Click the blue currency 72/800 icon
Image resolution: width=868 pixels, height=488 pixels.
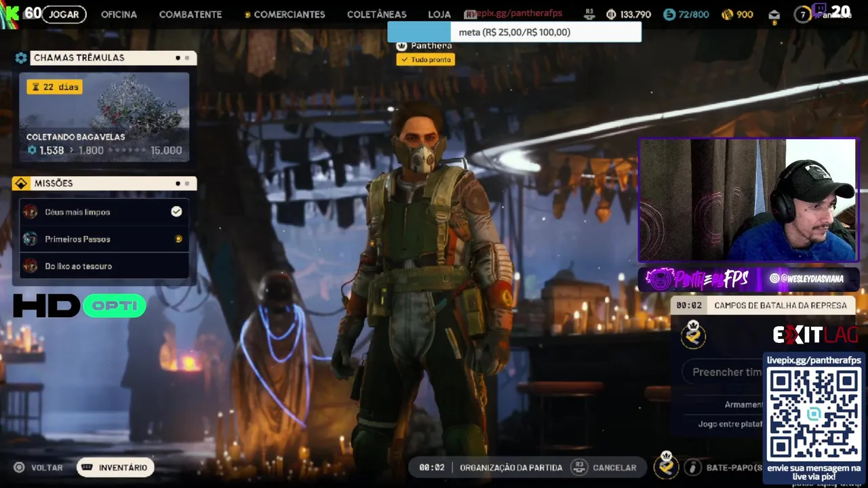click(x=669, y=14)
